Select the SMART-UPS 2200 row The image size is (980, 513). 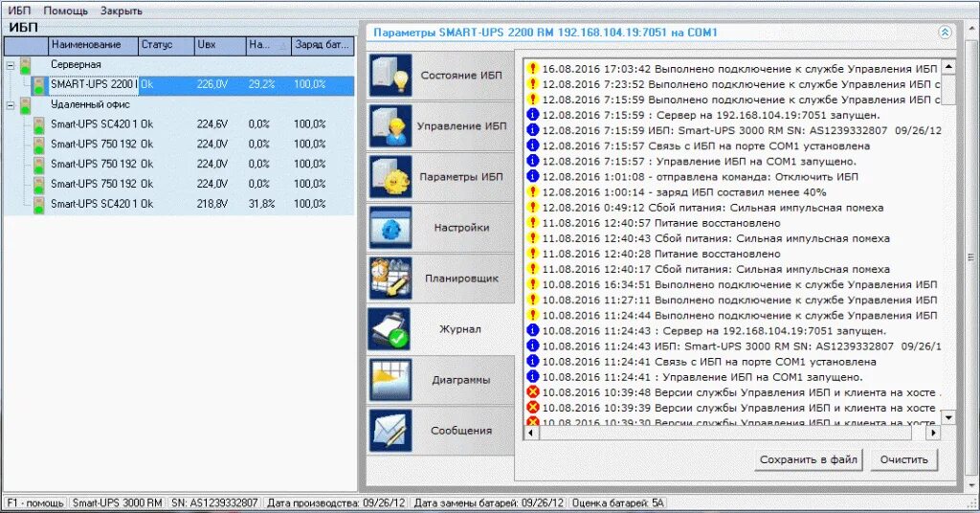[192, 84]
